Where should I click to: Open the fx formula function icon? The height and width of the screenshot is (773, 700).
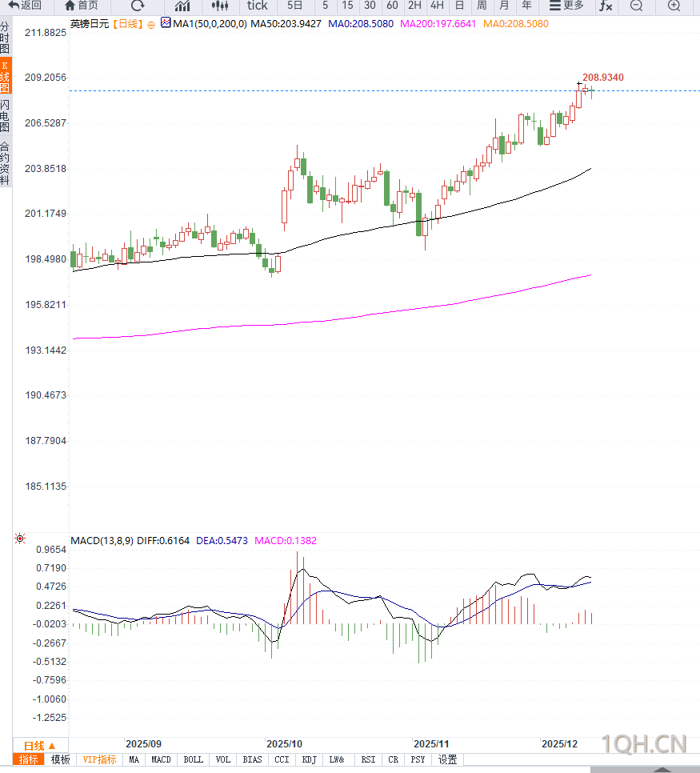pos(606,6)
